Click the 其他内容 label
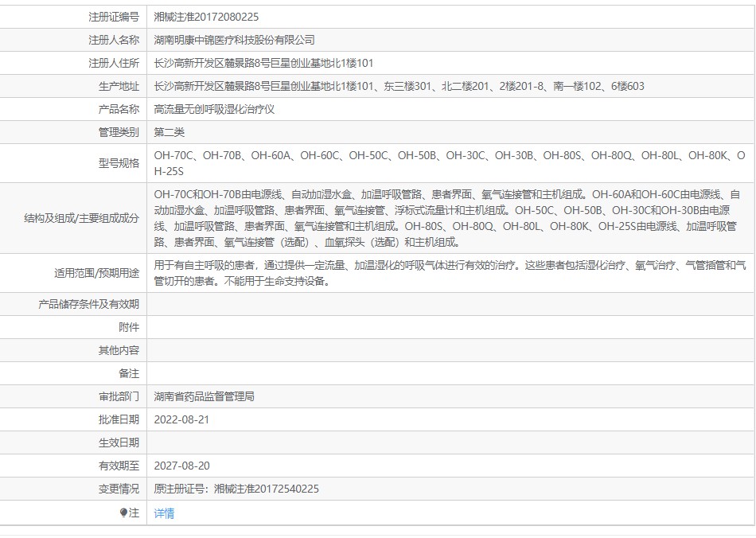 tap(119, 350)
